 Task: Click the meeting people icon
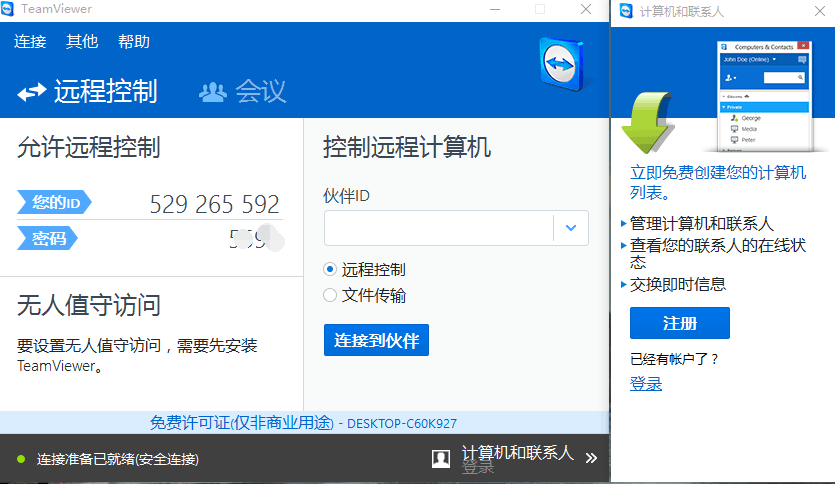point(212,92)
